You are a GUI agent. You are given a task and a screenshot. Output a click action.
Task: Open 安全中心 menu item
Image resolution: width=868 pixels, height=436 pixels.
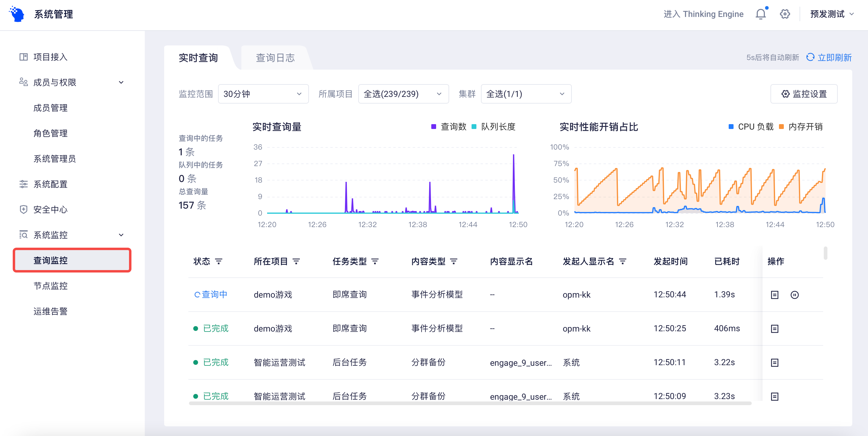click(51, 210)
